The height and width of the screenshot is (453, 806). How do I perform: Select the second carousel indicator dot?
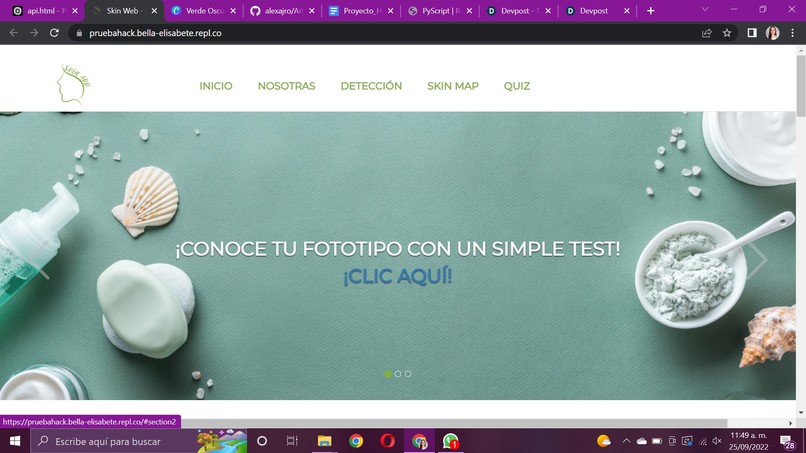point(398,374)
